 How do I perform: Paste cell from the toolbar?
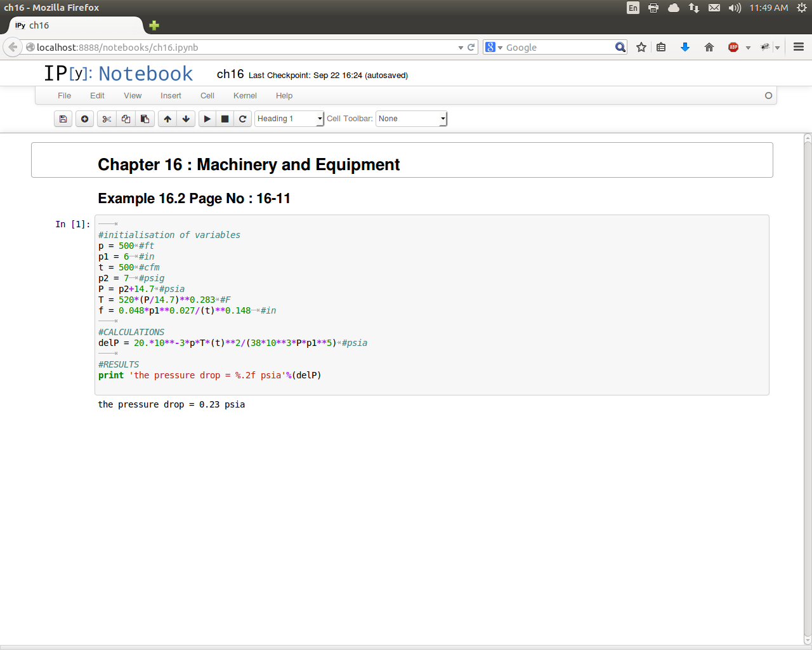145,119
